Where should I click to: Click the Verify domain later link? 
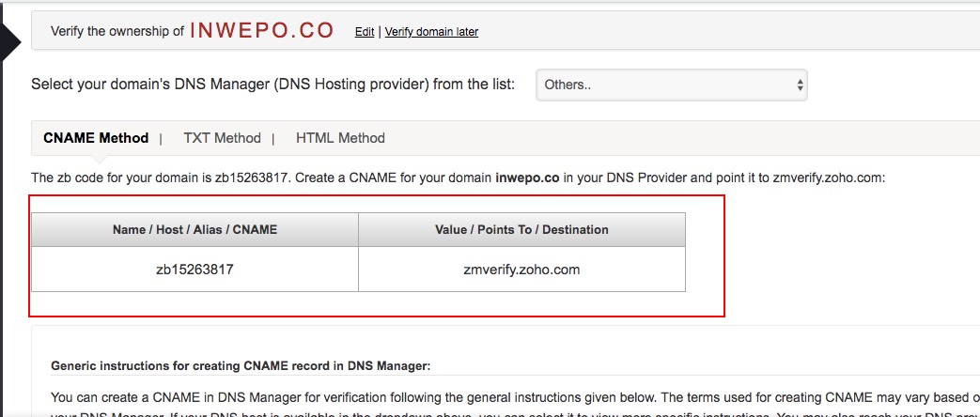[x=431, y=32]
